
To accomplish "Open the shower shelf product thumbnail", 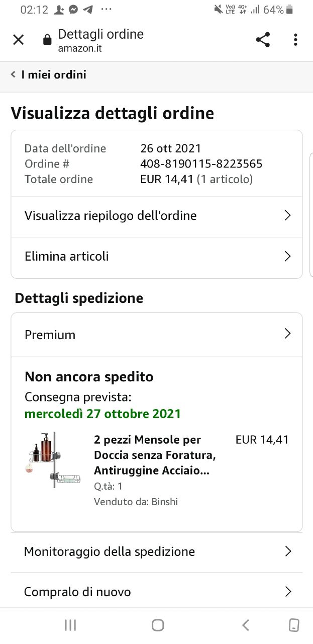I will [53, 460].
